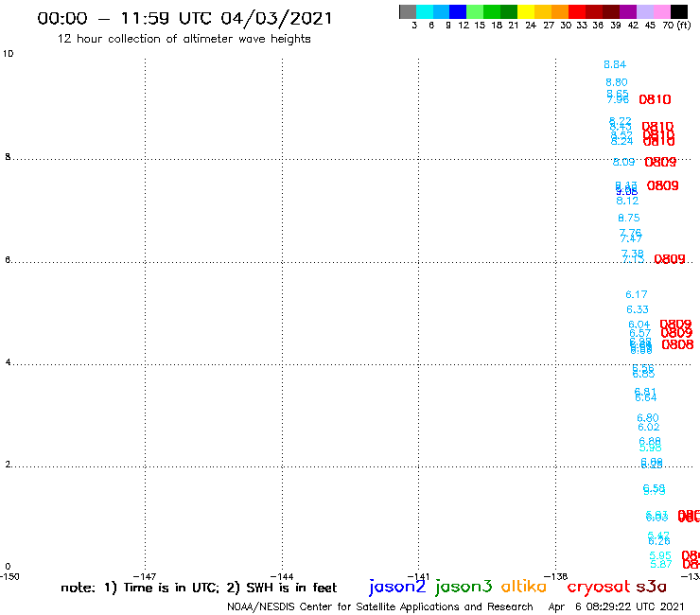The width and height of the screenshot is (700, 615).
Task: Choose the lavender swatch in color scale
Action: pyautogui.click(x=645, y=11)
